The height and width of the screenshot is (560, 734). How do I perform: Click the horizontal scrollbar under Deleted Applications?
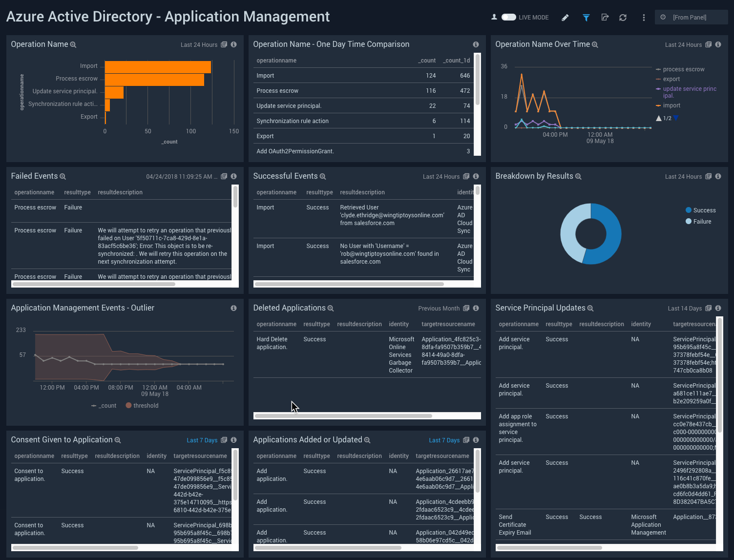coord(342,416)
